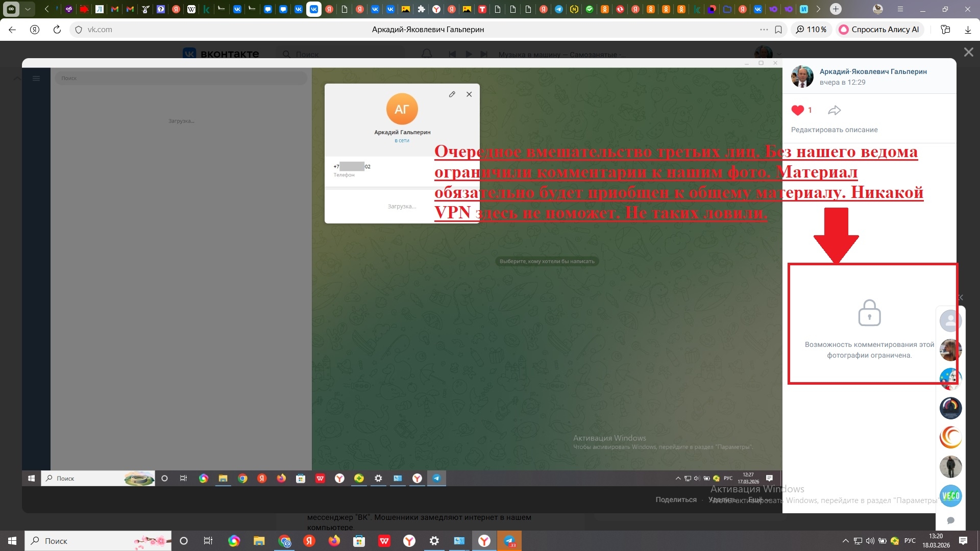Click Поделиться under the photo
Image resolution: width=980 pixels, height=551 pixels.
(676, 499)
